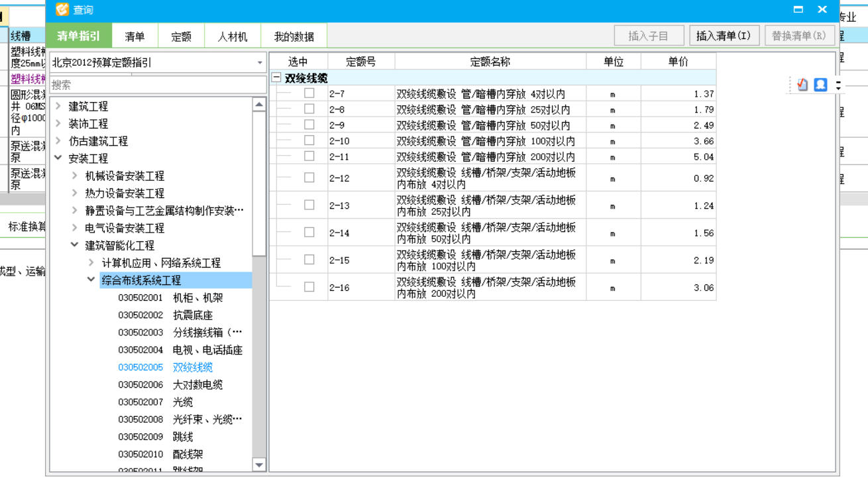Select 静置设备与工艺金属结构制作安装 item
This screenshot has width=868, height=501.
pos(164,211)
